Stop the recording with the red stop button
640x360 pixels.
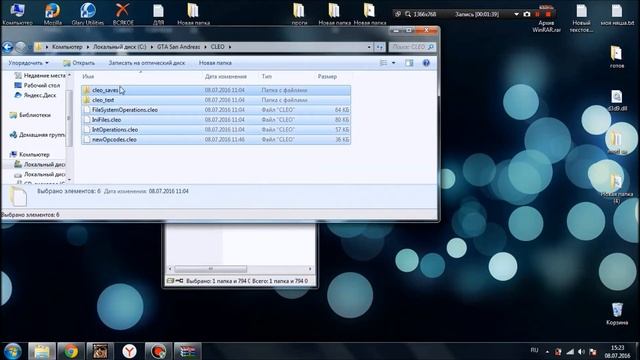pyautogui.click(x=548, y=14)
